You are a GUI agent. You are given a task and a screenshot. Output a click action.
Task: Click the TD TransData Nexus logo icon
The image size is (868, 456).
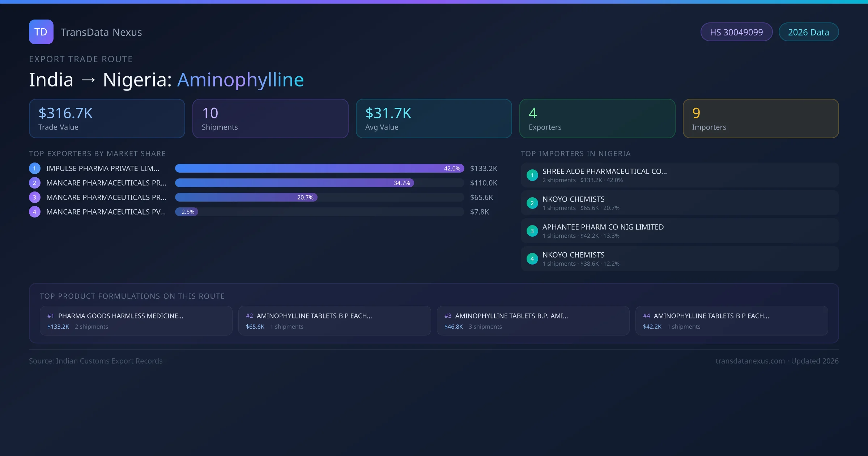(x=41, y=31)
